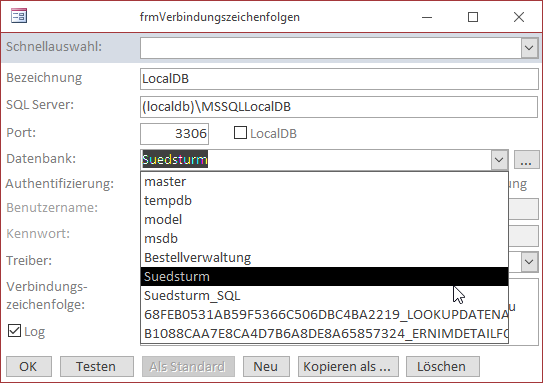Screen dimensions: 543x383
Task: Choose model from the database list
Action: [x=324, y=220]
